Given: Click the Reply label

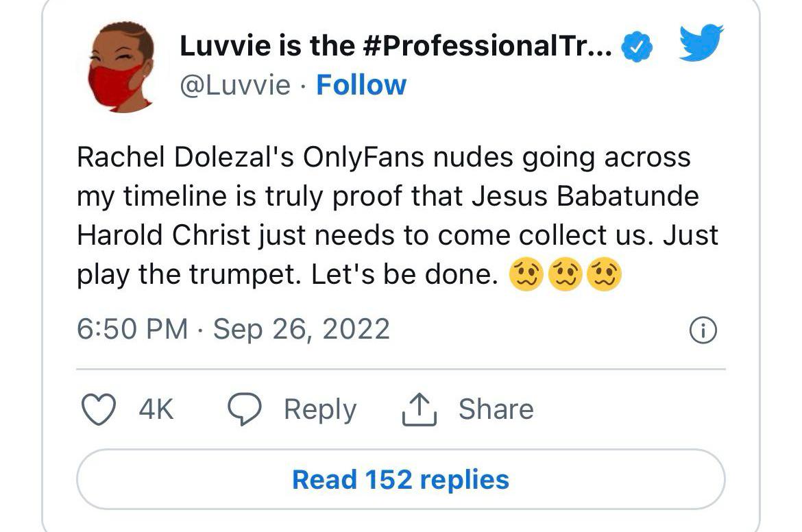Looking at the screenshot, I should [320, 410].
